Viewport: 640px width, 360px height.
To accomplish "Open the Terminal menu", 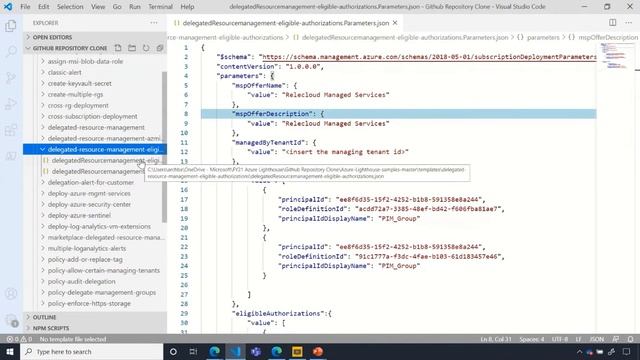I will pos(160,7).
